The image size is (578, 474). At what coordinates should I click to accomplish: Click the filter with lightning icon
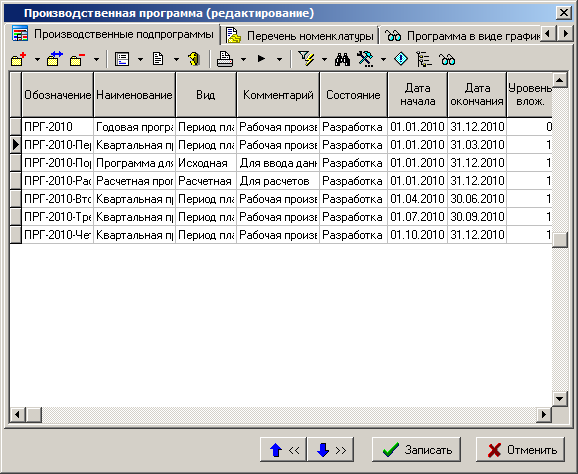[x=306, y=59]
